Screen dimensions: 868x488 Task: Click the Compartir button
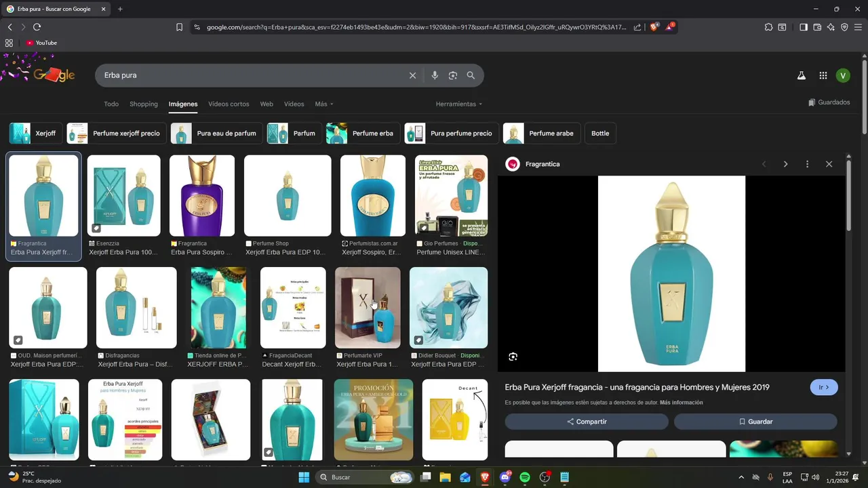[x=587, y=422]
